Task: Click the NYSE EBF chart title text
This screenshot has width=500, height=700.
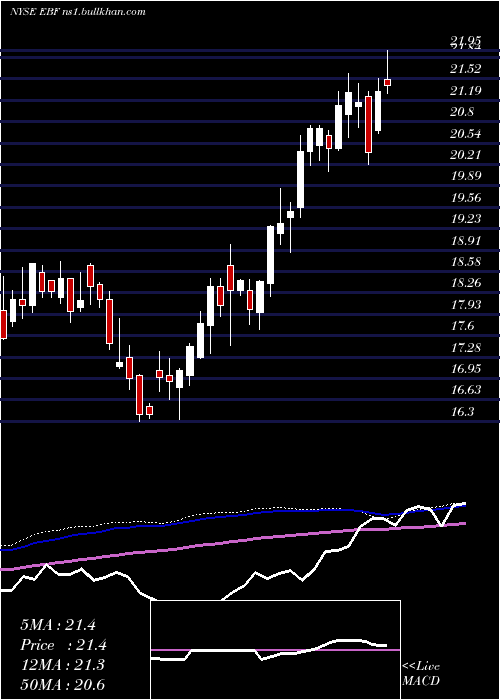Action: pos(77,12)
